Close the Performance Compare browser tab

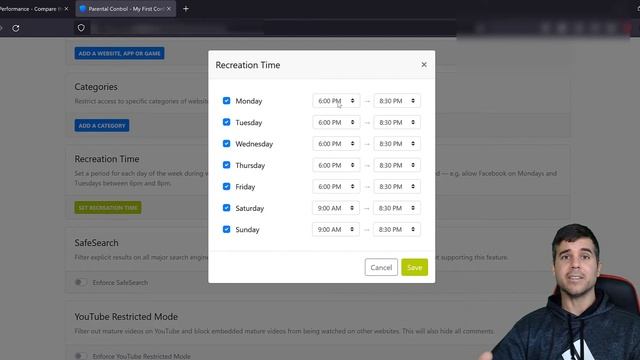[67, 9]
